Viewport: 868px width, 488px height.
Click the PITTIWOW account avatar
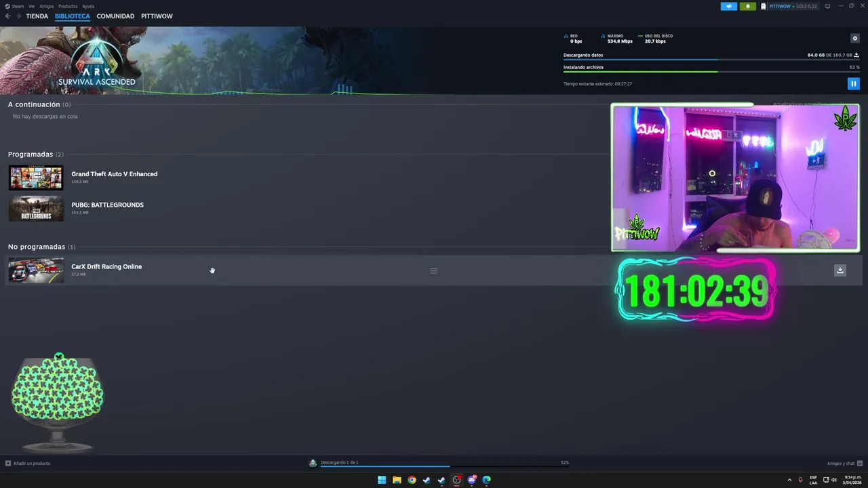coord(764,6)
